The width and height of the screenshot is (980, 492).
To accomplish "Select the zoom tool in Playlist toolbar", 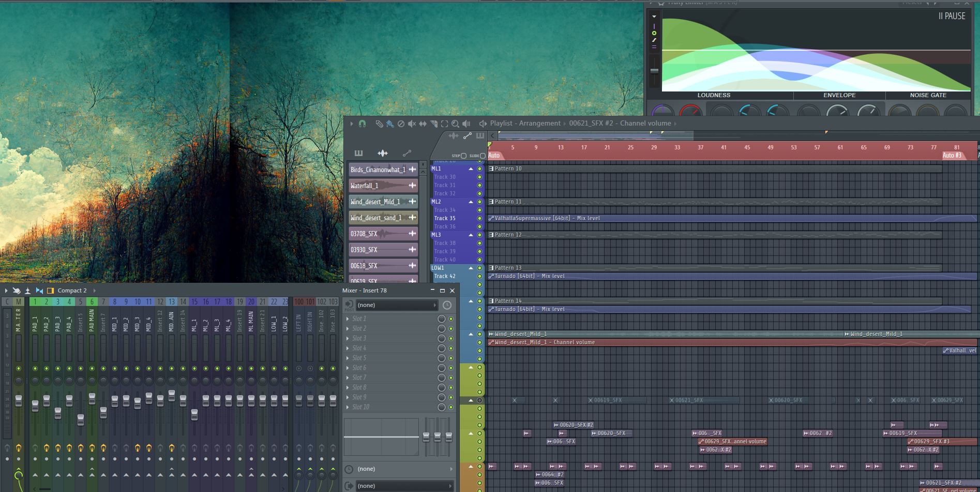I will tap(456, 124).
